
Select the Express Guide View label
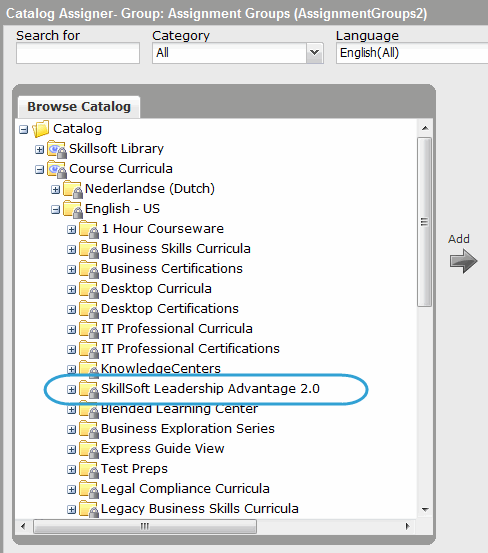point(163,449)
